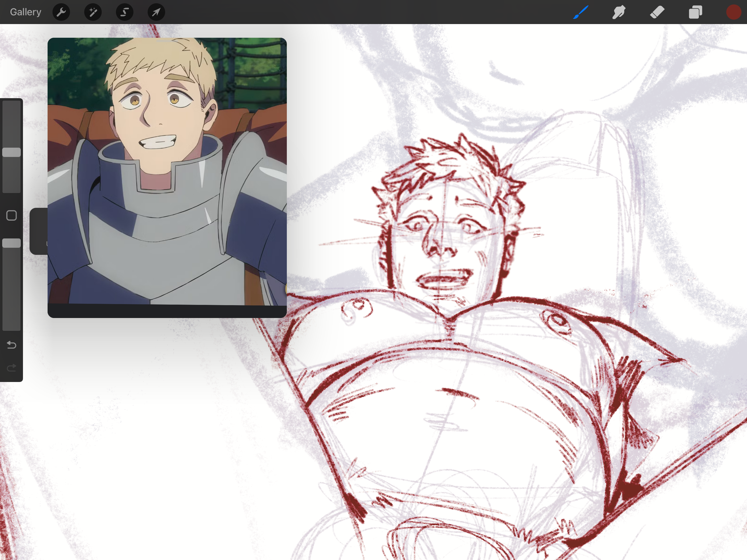
Task: Select the Brush tool
Action: pyautogui.click(x=581, y=12)
